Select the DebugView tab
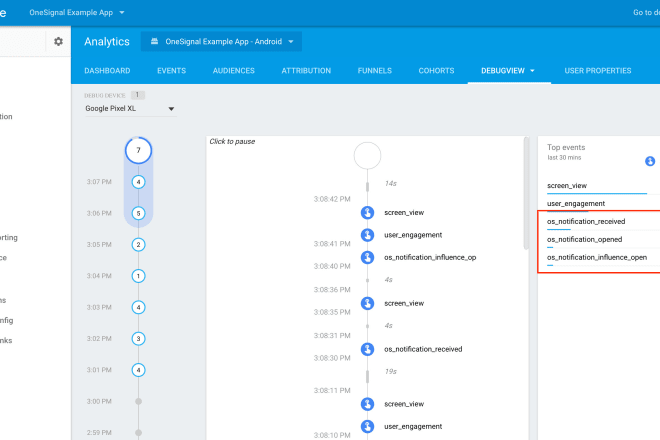 (503, 71)
